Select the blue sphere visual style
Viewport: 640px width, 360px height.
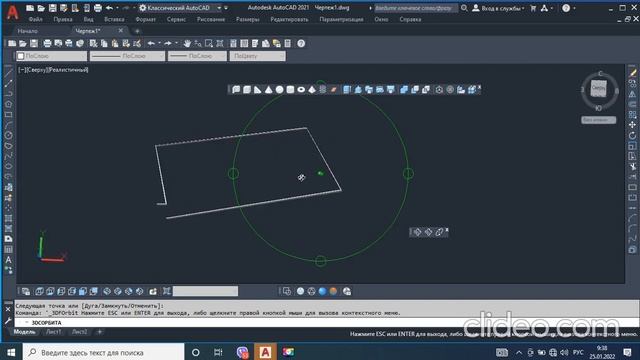322,291
